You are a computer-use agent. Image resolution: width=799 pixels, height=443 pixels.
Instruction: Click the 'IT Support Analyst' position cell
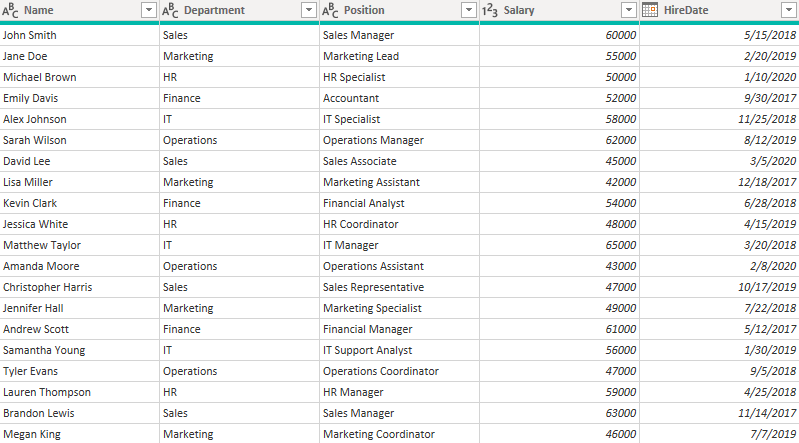pyautogui.click(x=400, y=350)
